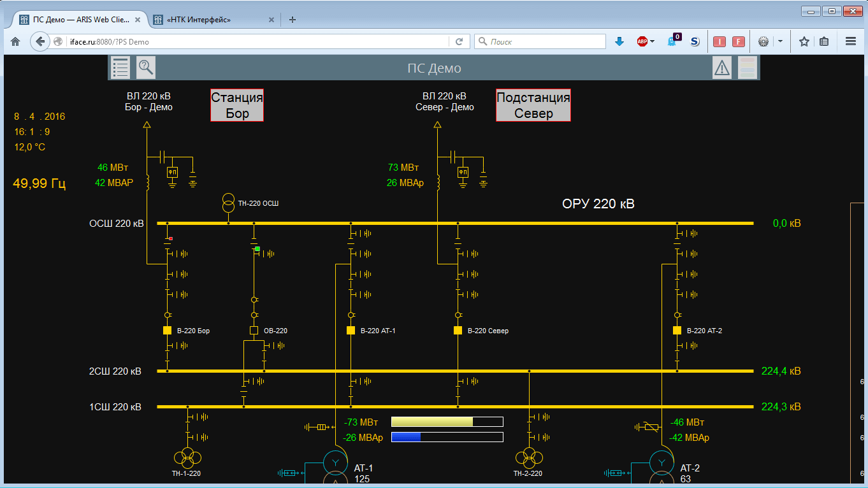Click the Firefox downloads arrow icon
868x488 pixels.
(x=619, y=41)
